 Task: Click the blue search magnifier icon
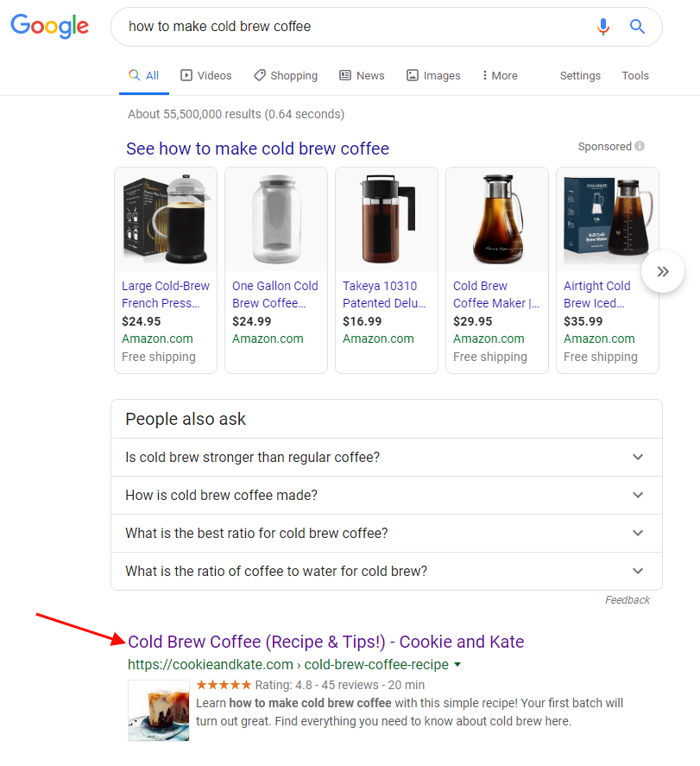coord(637,27)
